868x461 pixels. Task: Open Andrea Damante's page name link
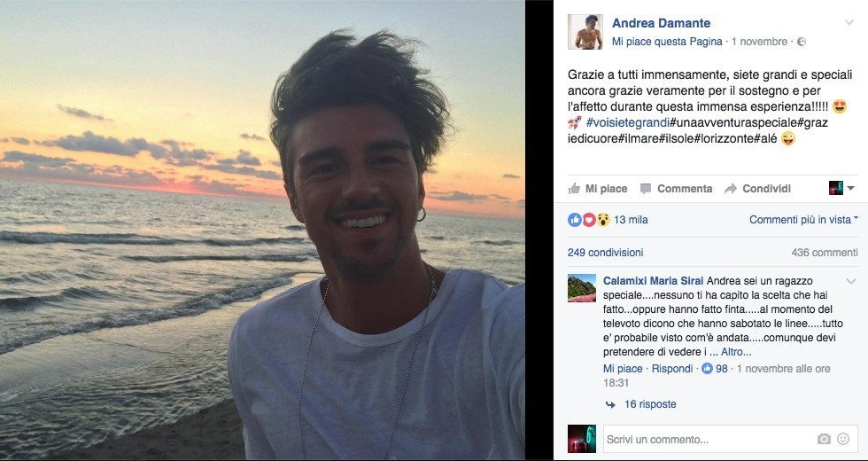point(661,23)
